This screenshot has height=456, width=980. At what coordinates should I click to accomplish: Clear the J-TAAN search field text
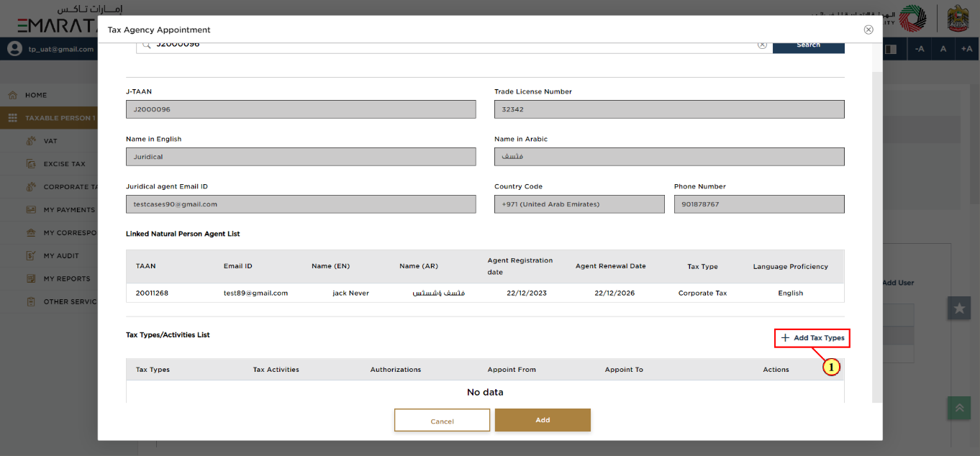(762, 45)
